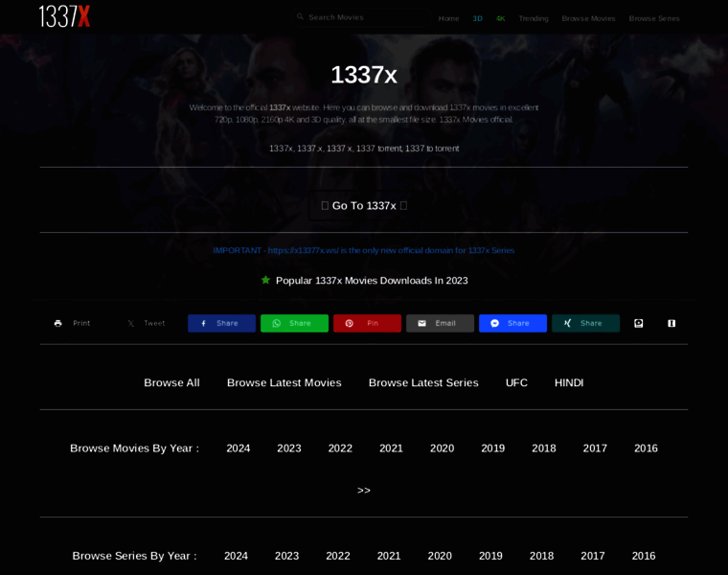
Task: Open Browse Latest Movies link
Action: tap(284, 382)
